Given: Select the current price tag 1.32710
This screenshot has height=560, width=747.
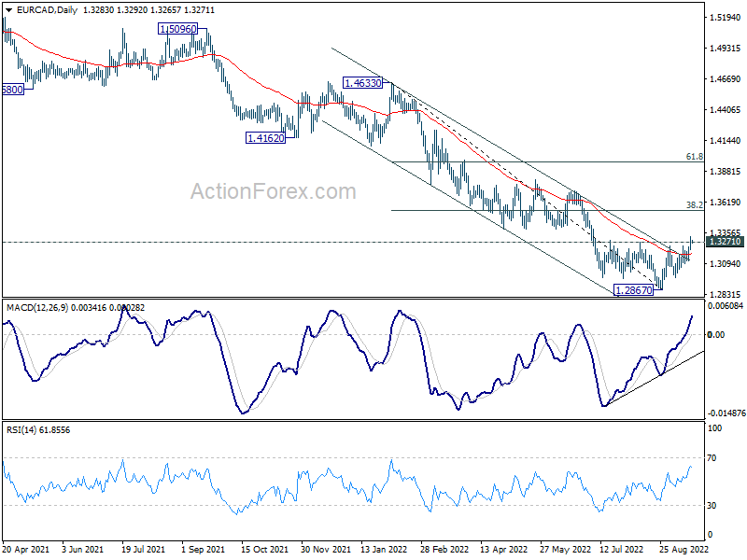Looking at the screenshot, I should pyautogui.click(x=726, y=242).
